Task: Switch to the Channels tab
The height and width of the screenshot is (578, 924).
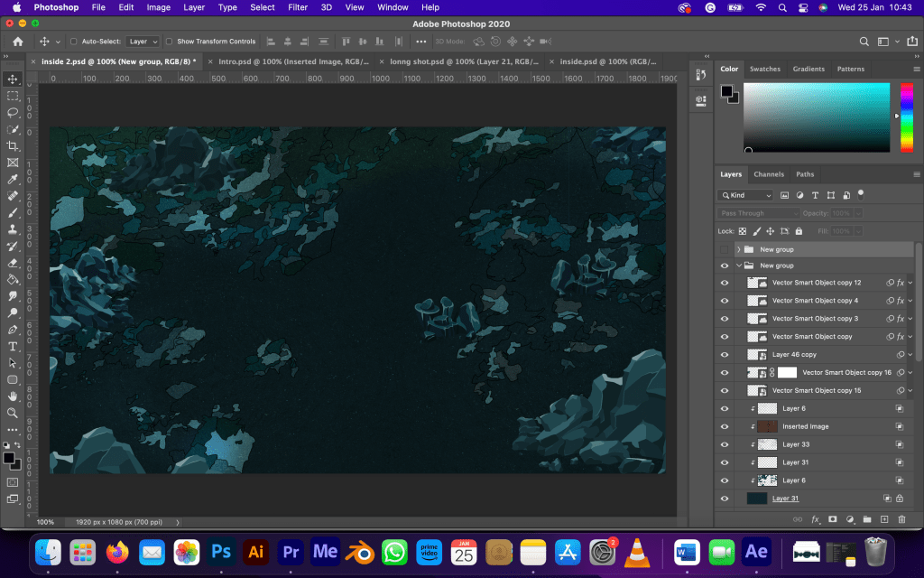Action: click(769, 174)
